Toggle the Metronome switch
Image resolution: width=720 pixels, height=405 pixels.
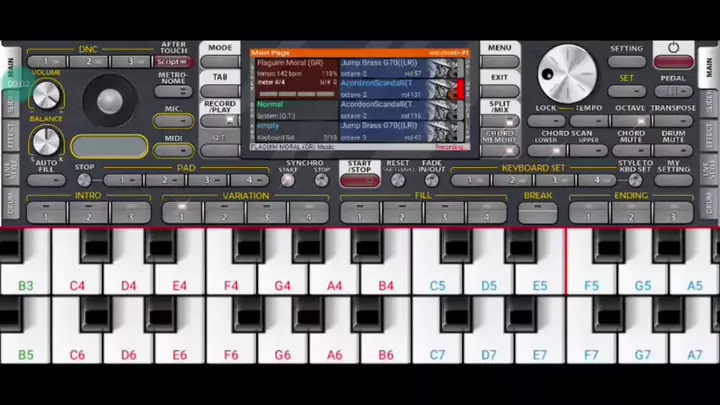click(173, 92)
